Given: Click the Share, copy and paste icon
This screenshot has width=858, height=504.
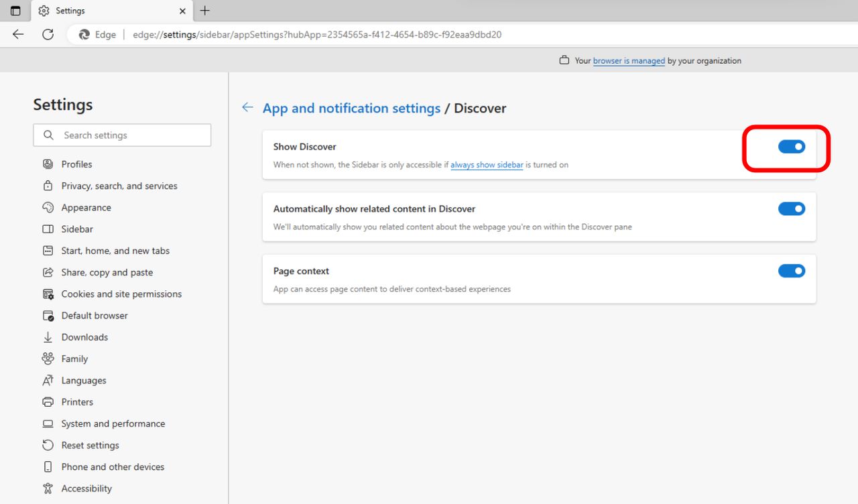Looking at the screenshot, I should [48, 272].
